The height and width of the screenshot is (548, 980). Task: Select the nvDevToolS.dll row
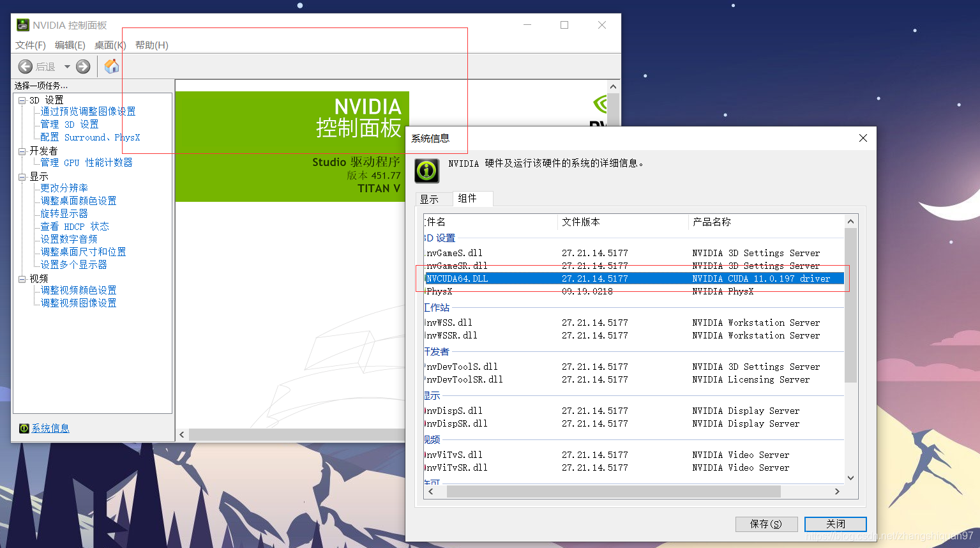pyautogui.click(x=634, y=367)
